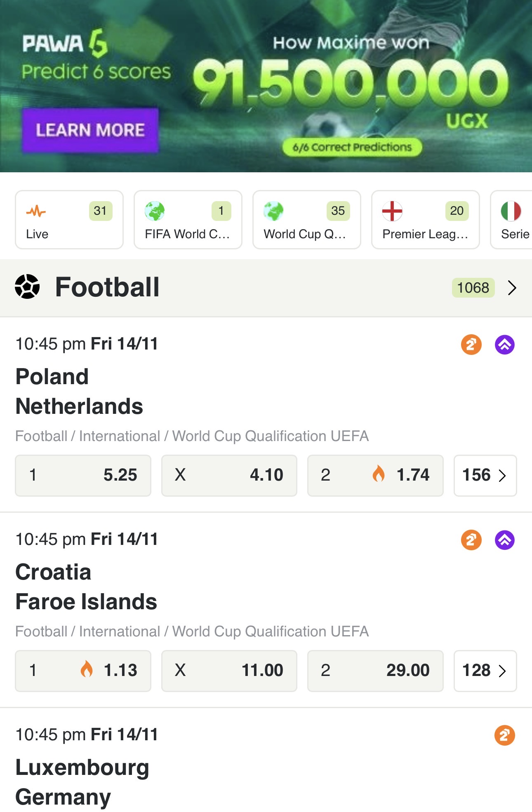Viewport: 532px width, 812px height.
Task: Select draw odds 4.10 for Poland match
Action: tap(229, 475)
